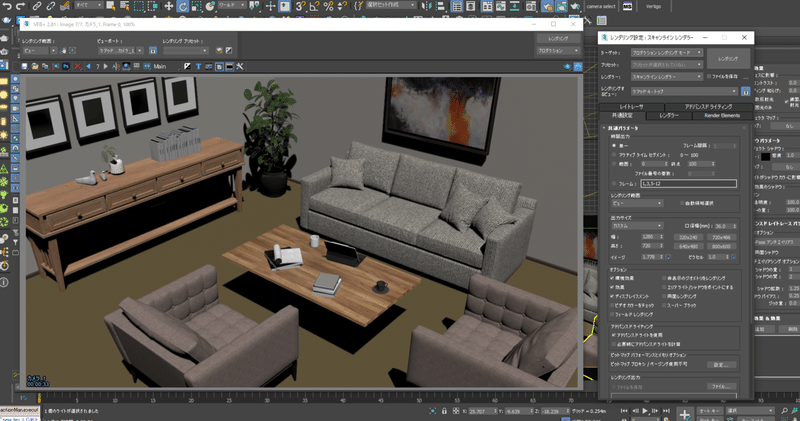
Task: Click Setup button for bitmap proxies
Action: point(721,365)
